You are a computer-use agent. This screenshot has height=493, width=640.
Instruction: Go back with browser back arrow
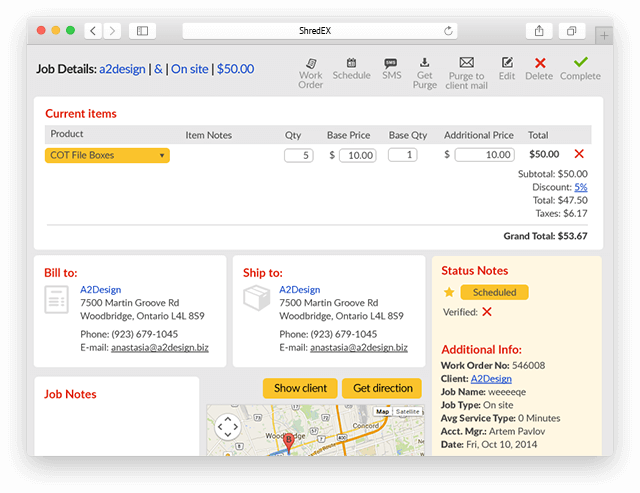point(93,31)
